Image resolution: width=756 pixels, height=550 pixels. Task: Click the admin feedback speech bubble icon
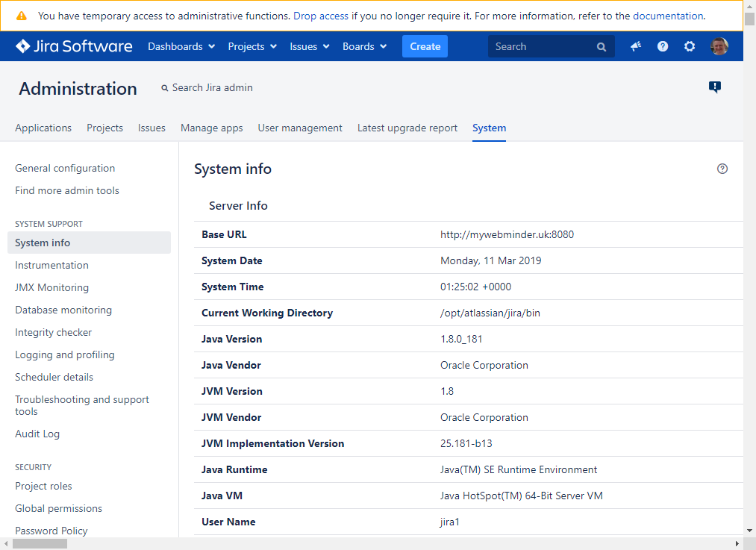point(714,87)
